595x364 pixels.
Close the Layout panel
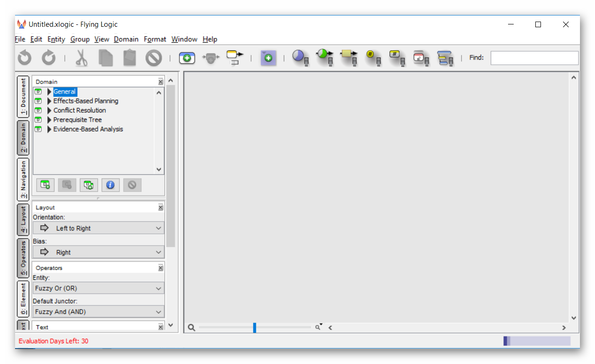click(x=161, y=208)
